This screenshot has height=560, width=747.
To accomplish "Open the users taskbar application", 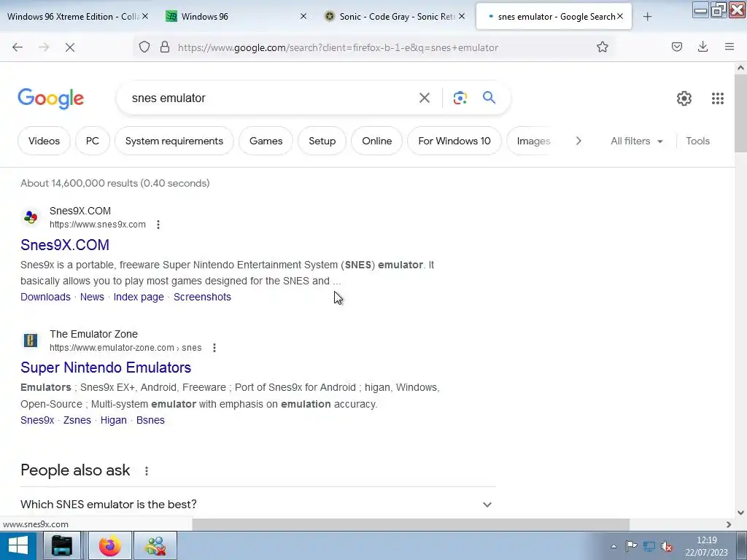I will (x=156, y=545).
